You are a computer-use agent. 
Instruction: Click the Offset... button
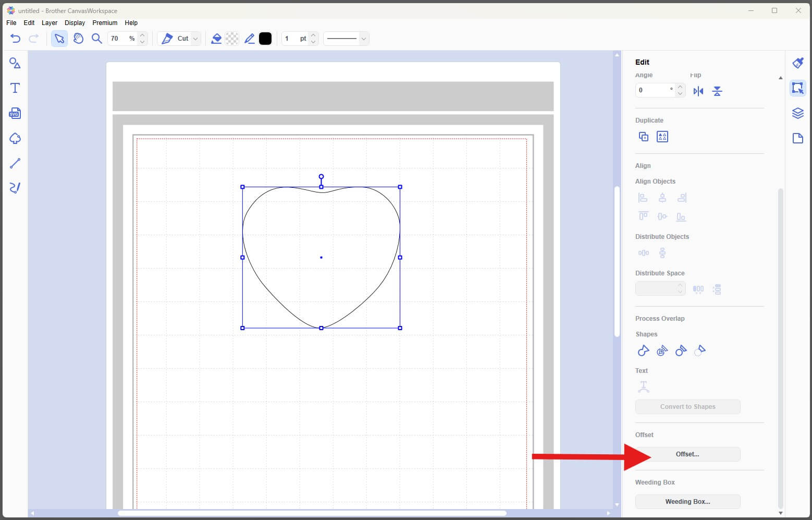(x=687, y=454)
